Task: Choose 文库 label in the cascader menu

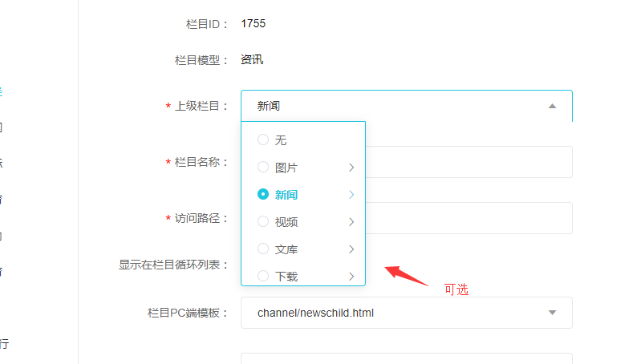Action: [286, 249]
